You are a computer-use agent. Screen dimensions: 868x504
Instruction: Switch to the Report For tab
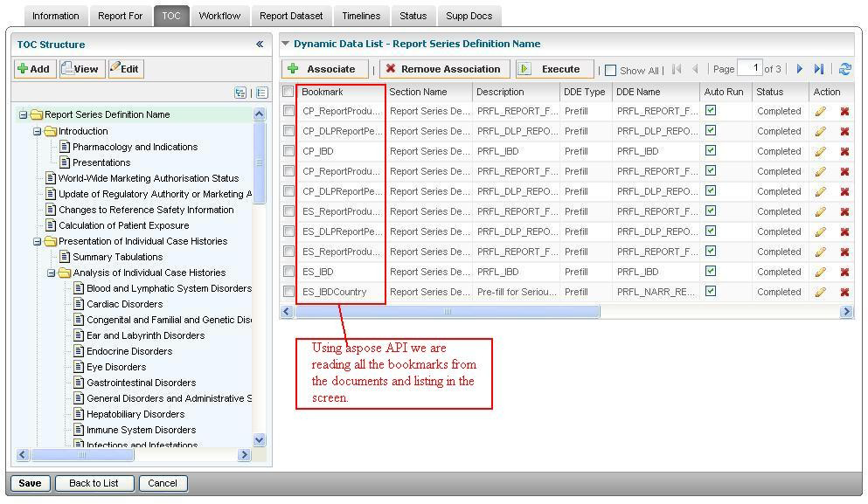pos(120,16)
